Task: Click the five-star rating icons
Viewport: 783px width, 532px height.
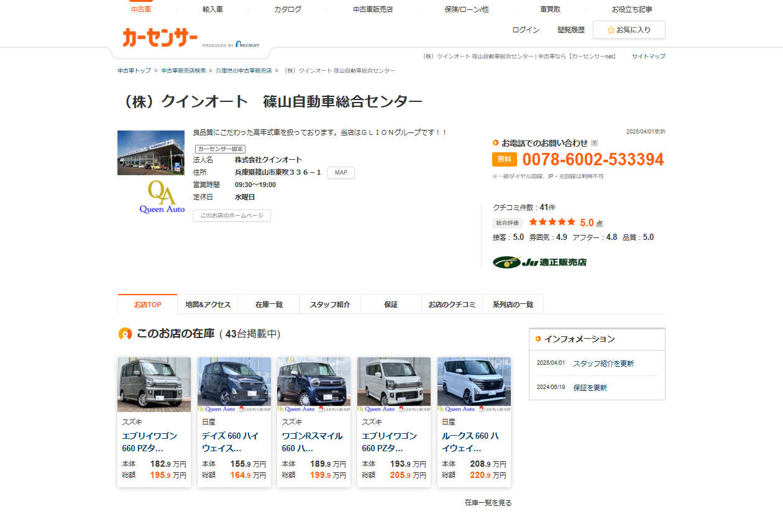Action: [552, 222]
